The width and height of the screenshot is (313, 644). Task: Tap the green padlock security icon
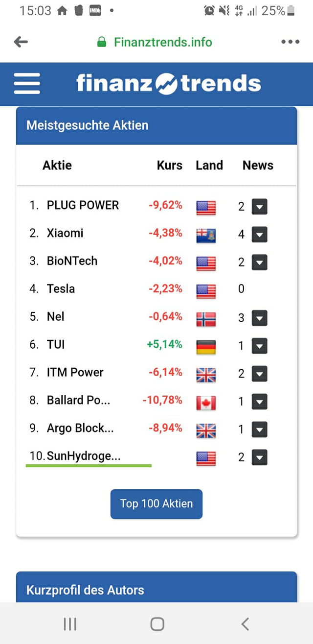coord(102,42)
